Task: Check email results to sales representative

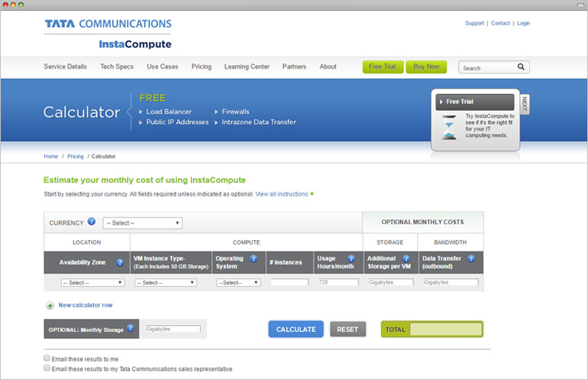Action: click(47, 369)
